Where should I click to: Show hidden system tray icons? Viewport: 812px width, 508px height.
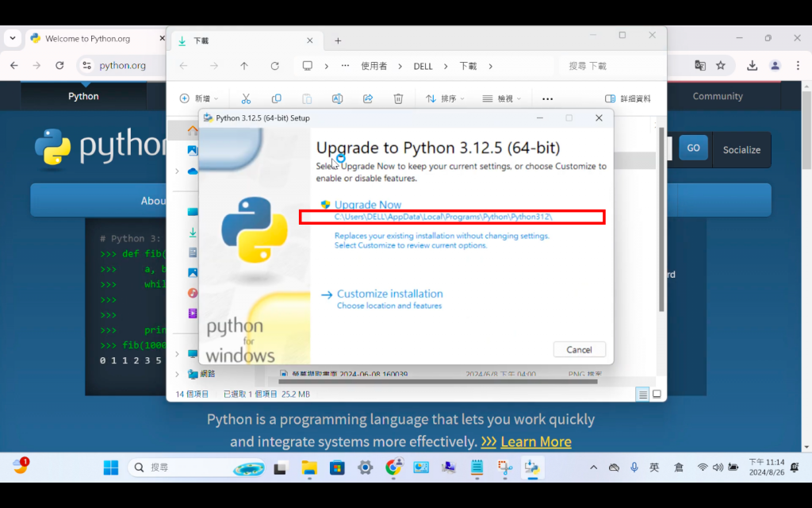[593, 468]
